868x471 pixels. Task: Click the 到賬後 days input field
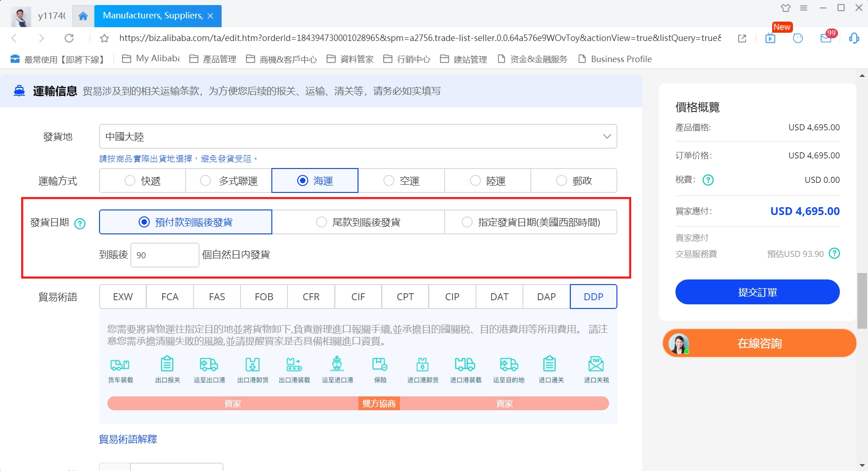165,255
